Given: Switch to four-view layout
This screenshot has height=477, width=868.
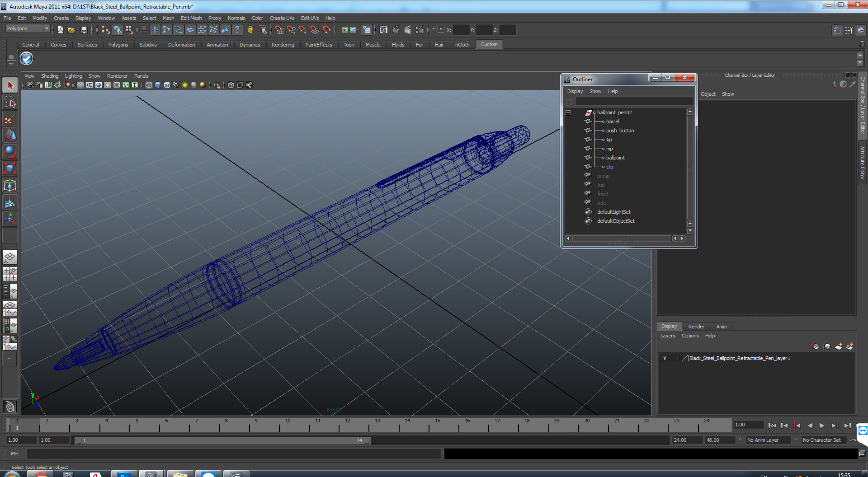Looking at the screenshot, I should [x=10, y=274].
